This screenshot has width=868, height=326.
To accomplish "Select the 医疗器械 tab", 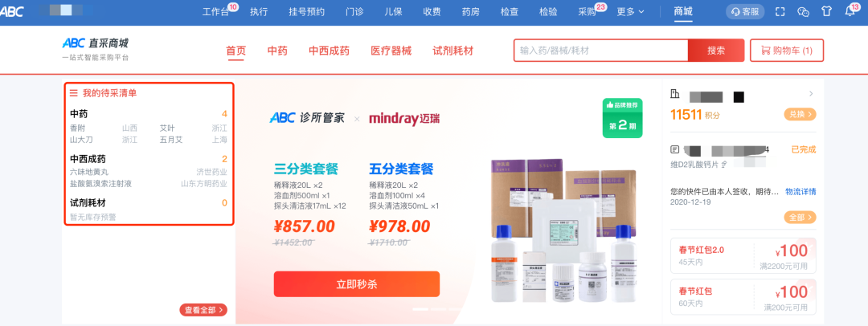I will tap(391, 51).
